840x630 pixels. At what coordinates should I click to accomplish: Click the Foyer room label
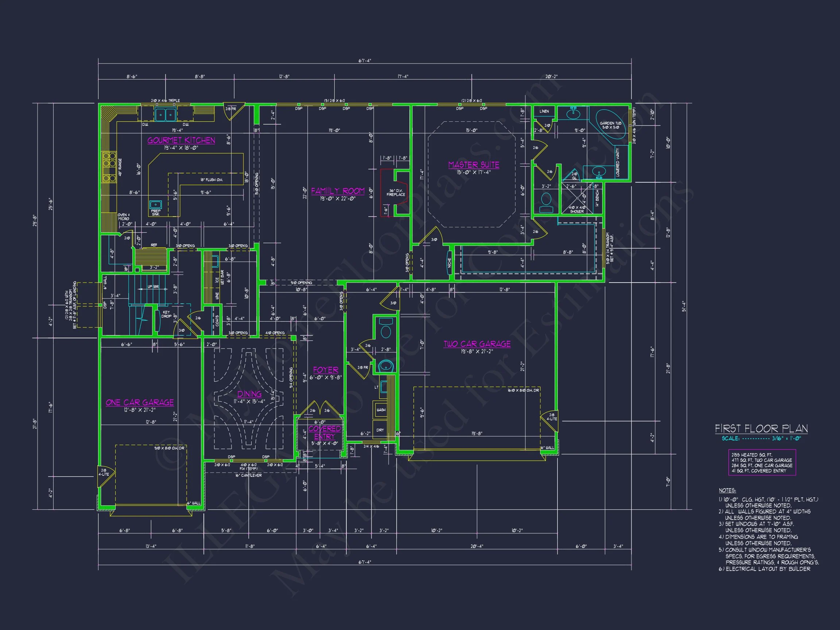tap(326, 370)
